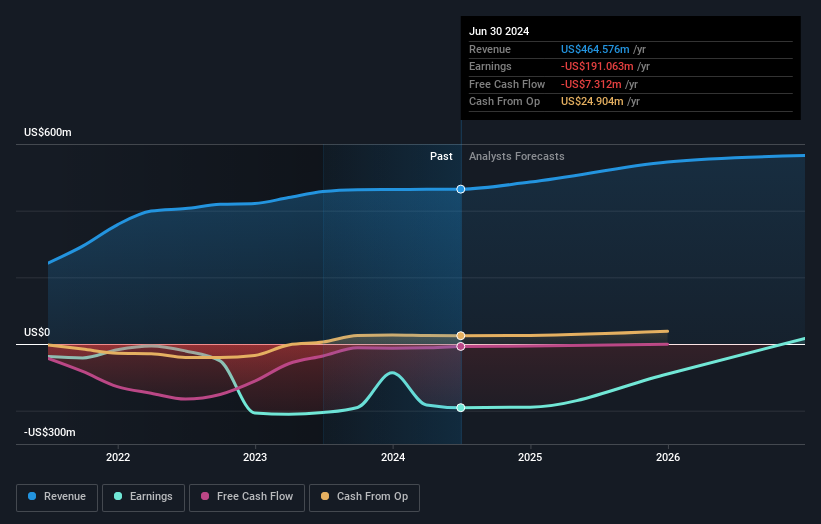The height and width of the screenshot is (524, 821).
Task: Click the 'Earnings' row label in tooltip
Action: [x=490, y=66]
